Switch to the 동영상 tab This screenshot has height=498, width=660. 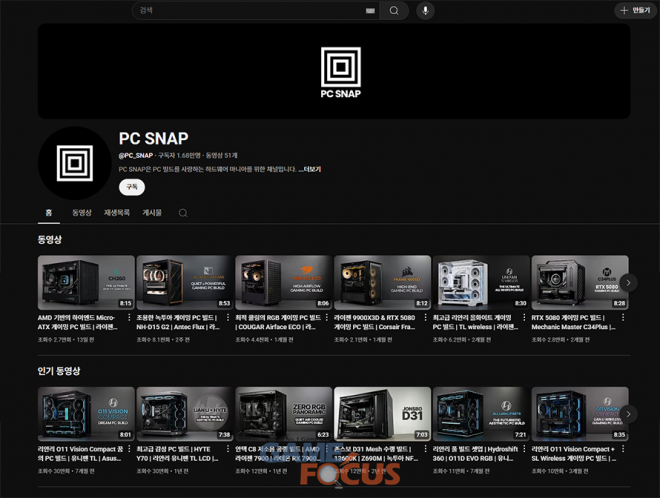pyautogui.click(x=82, y=213)
